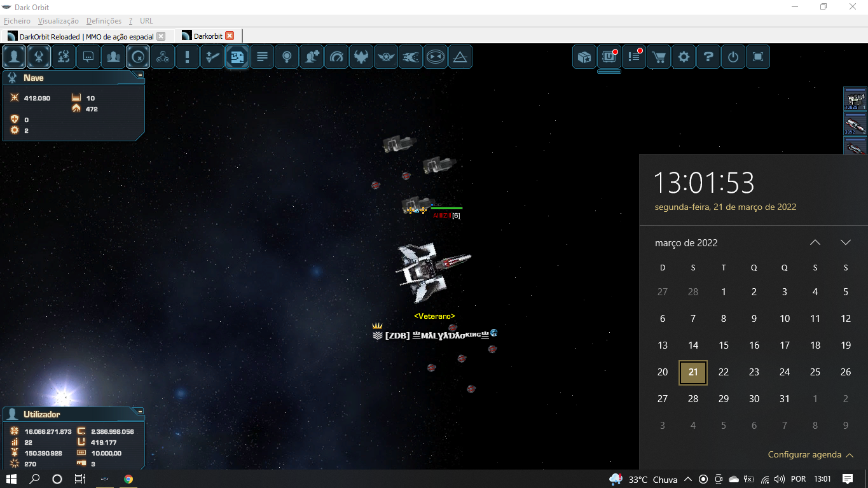Click the highlighted circuit board toolbar icon
The height and width of the screenshot is (488, 868).
coord(237,57)
